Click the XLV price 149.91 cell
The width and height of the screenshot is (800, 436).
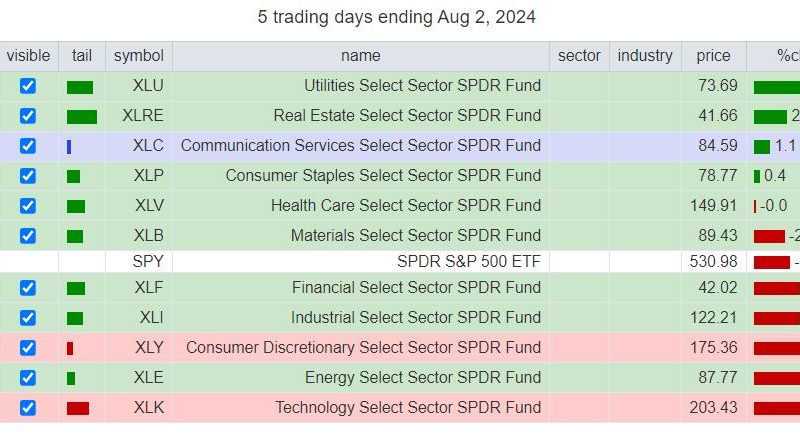click(713, 206)
